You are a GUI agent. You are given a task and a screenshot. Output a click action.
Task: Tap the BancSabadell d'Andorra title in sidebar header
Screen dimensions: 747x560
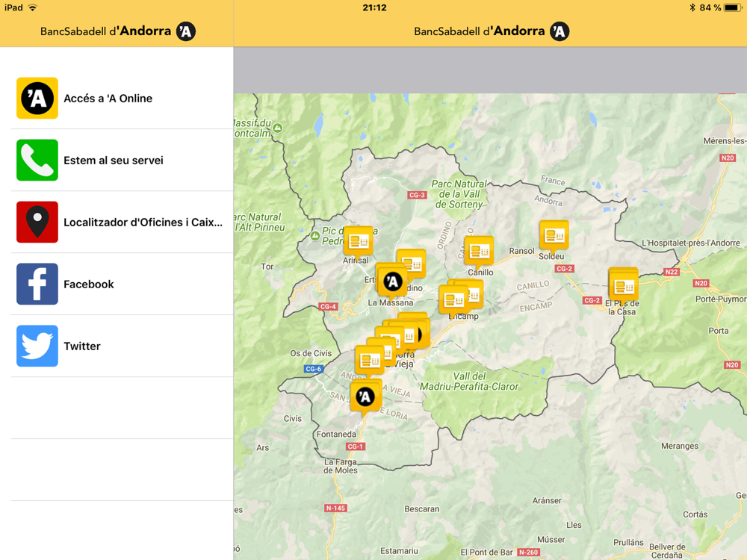point(118,31)
